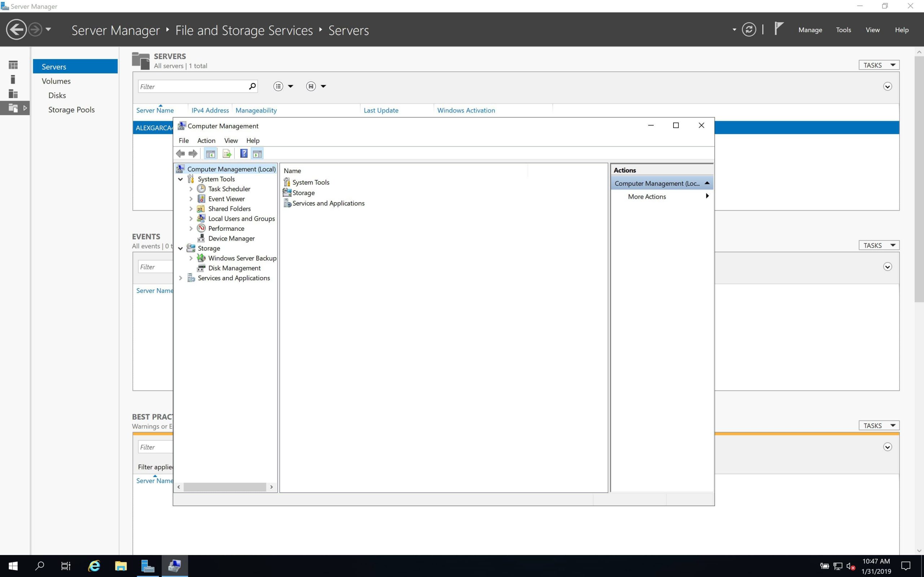The height and width of the screenshot is (577, 924).
Task: Click Internet Explorer icon in taskbar
Action: click(x=94, y=565)
